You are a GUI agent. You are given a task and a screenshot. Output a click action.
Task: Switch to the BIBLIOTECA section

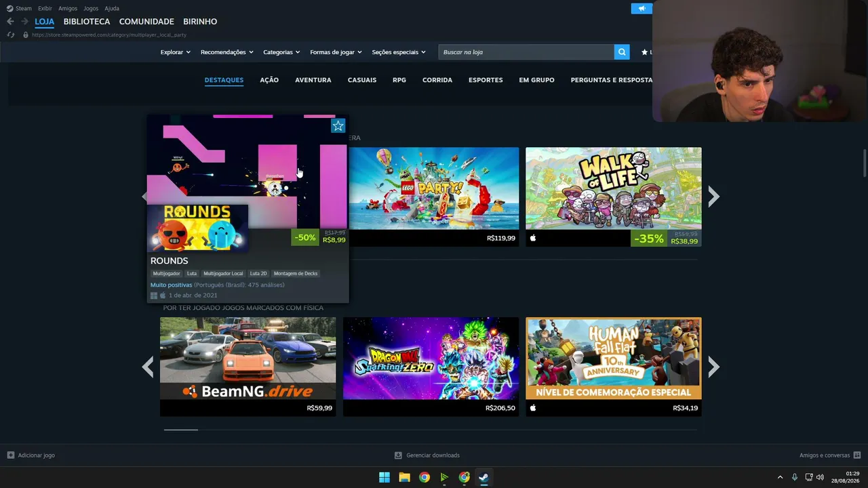pos(87,22)
